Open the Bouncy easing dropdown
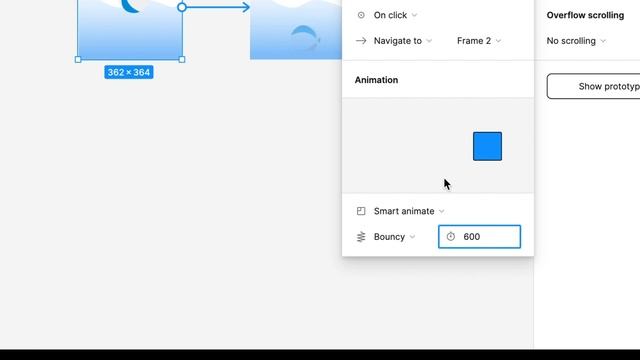 [394, 237]
